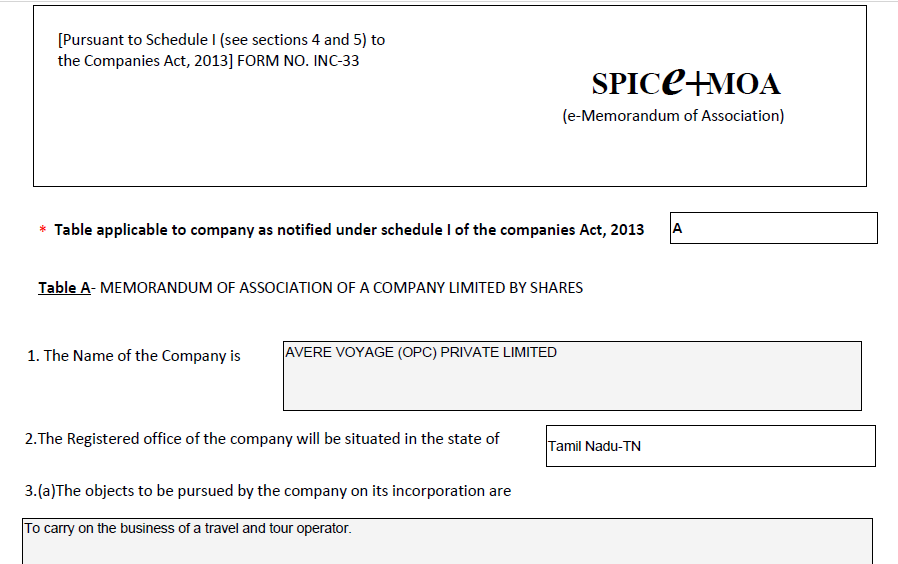Select the Table applicable field containing 'A'
Viewport: 898px width, 564px height.
point(773,228)
